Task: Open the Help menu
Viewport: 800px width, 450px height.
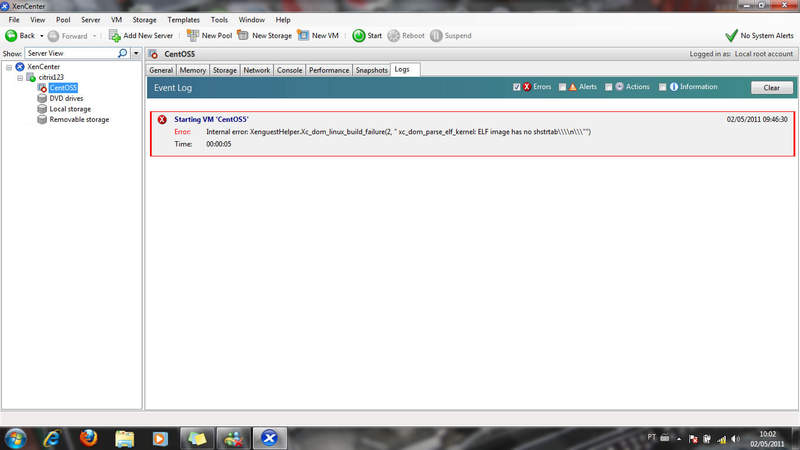Action: coord(283,20)
